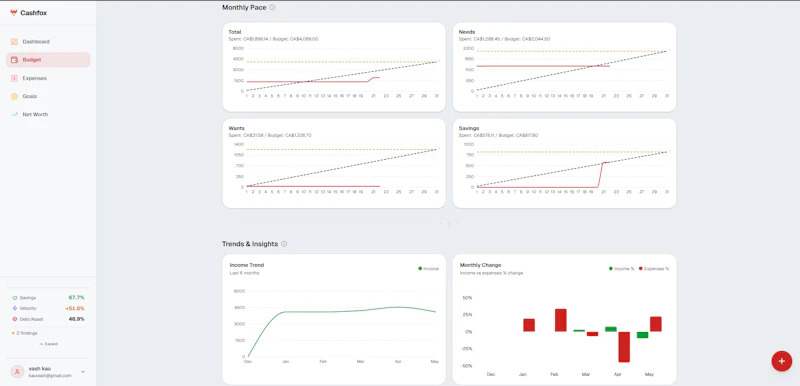The height and width of the screenshot is (386, 800).
Task: Go to the Goals sidebar item
Action: pyautogui.click(x=48, y=96)
